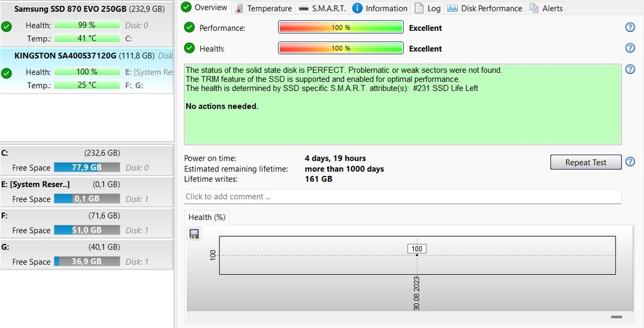Click the Repeat Test button
644x328 pixels.
[586, 162]
